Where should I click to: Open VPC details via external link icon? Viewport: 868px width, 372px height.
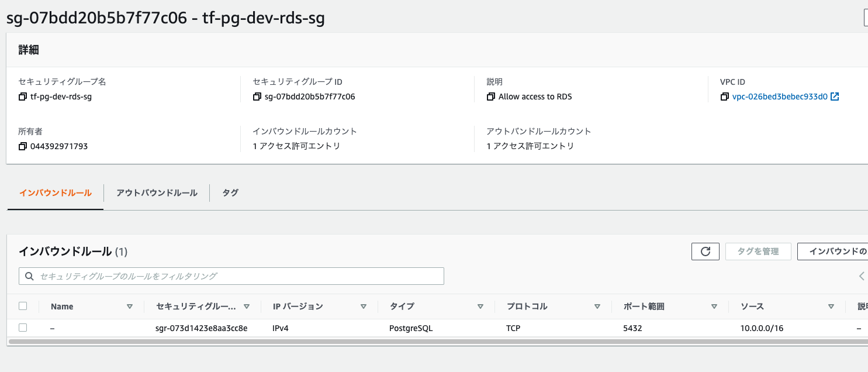835,96
